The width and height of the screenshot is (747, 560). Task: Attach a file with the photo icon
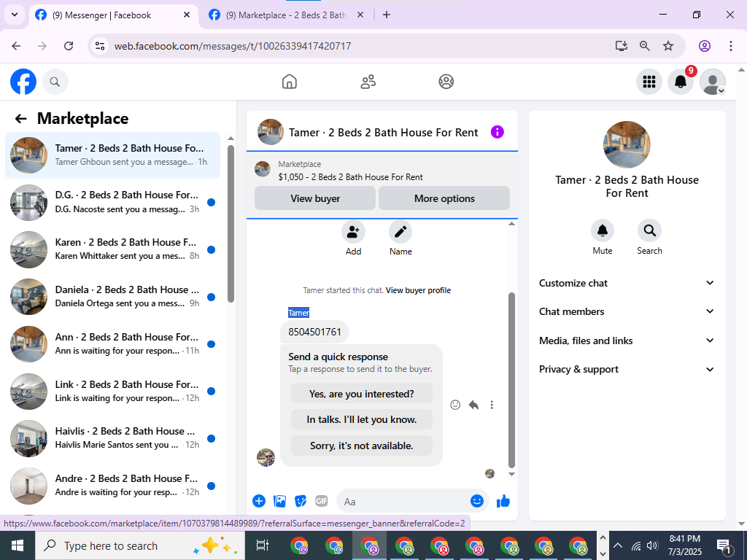(279, 501)
